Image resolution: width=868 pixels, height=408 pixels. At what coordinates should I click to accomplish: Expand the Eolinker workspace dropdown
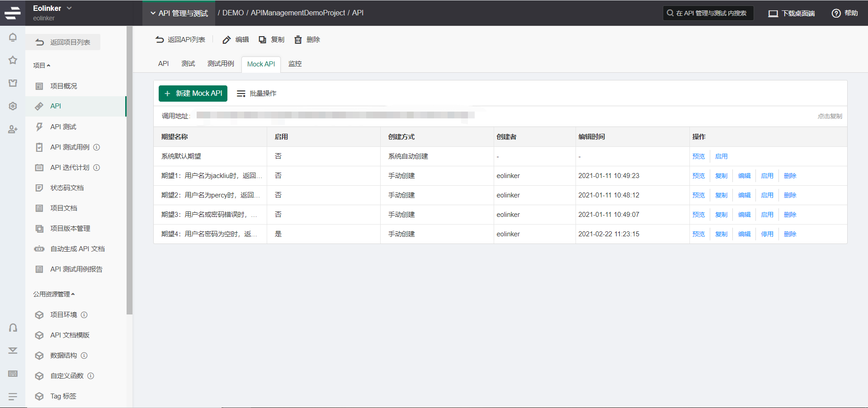(x=69, y=8)
